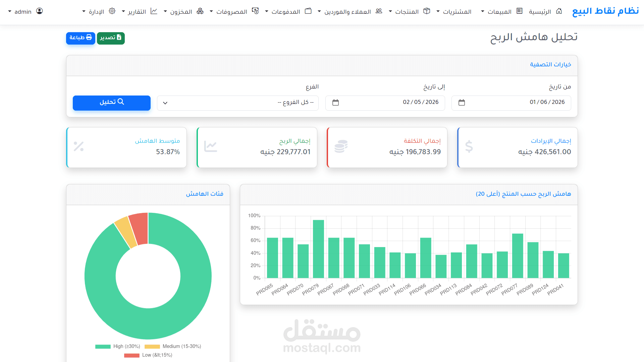Click the tallest PRD079 bar in chart
The image size is (644, 362).
click(x=318, y=249)
